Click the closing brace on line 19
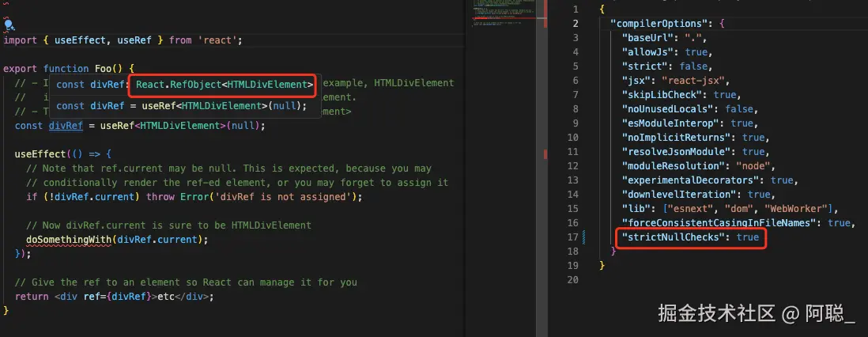Screen dimensions: 868x337 pos(602,266)
